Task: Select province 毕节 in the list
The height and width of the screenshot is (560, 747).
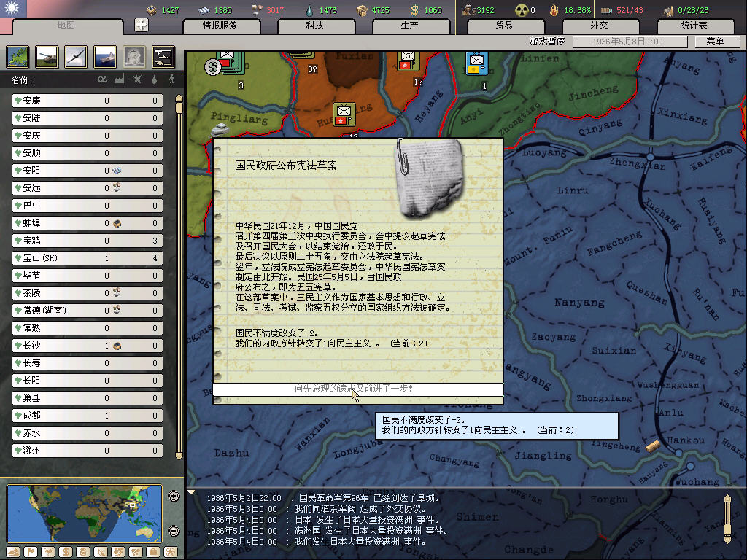Action: [88, 276]
